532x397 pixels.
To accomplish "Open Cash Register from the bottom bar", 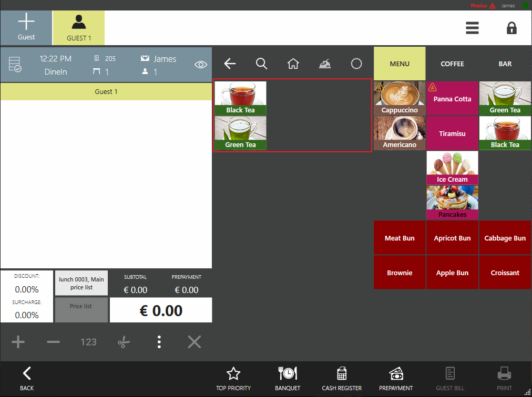I will click(x=342, y=379).
